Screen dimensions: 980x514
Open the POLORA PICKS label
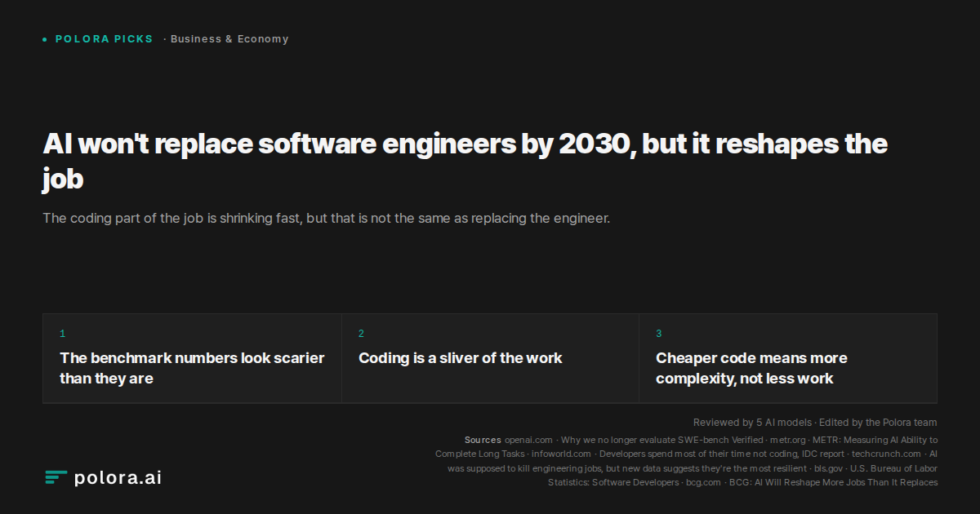tap(104, 39)
